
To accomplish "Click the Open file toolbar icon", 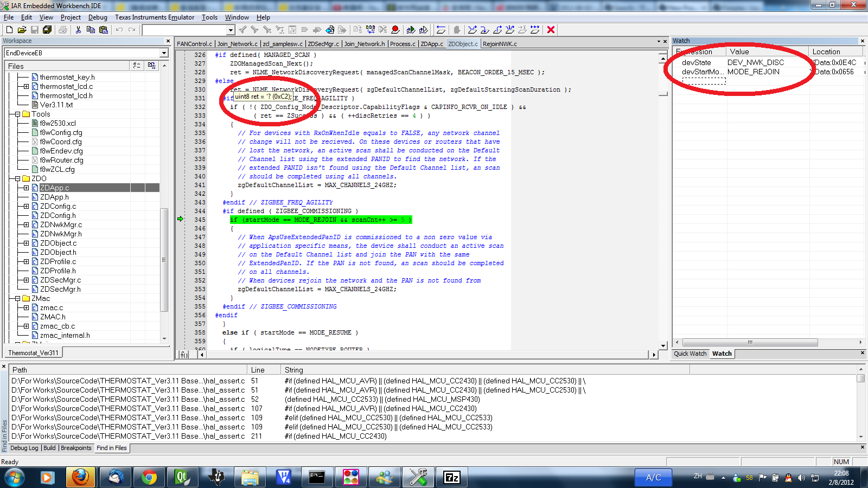I will (22, 30).
